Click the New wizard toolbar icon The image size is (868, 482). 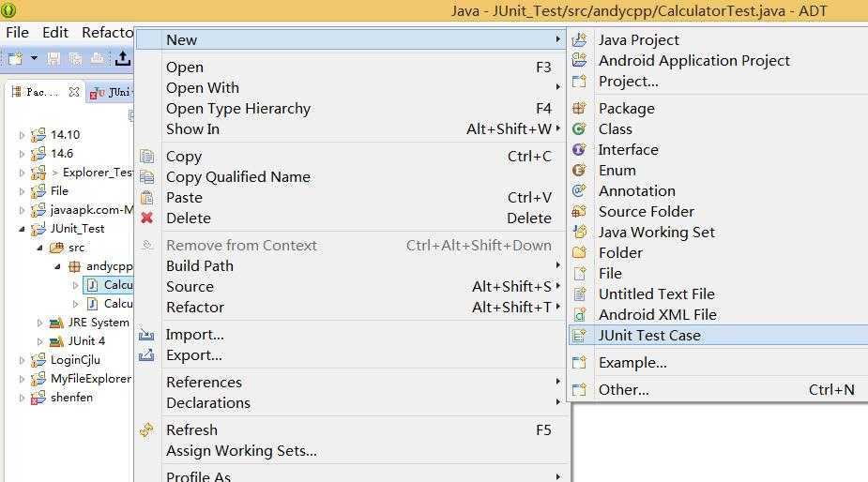15,58
